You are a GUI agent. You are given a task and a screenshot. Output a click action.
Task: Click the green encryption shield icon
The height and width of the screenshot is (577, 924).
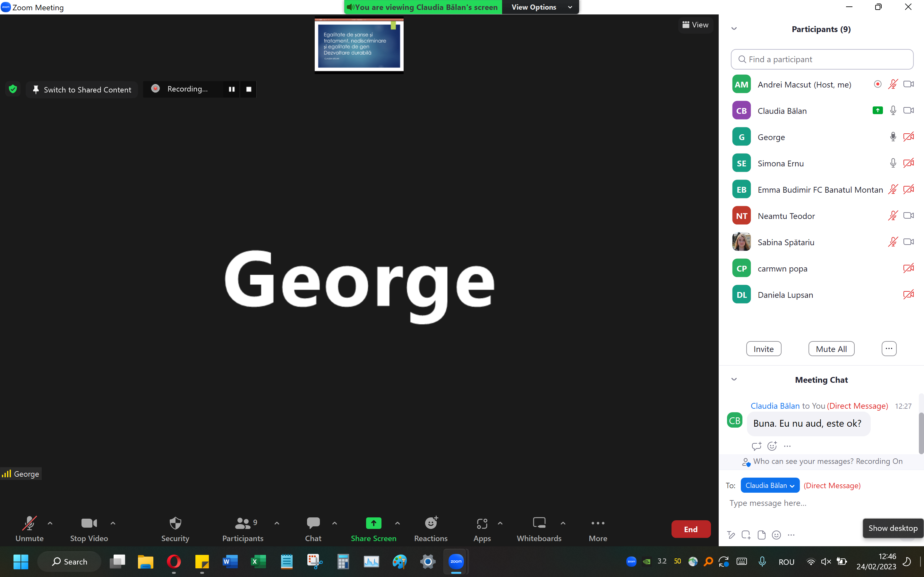[13, 89]
